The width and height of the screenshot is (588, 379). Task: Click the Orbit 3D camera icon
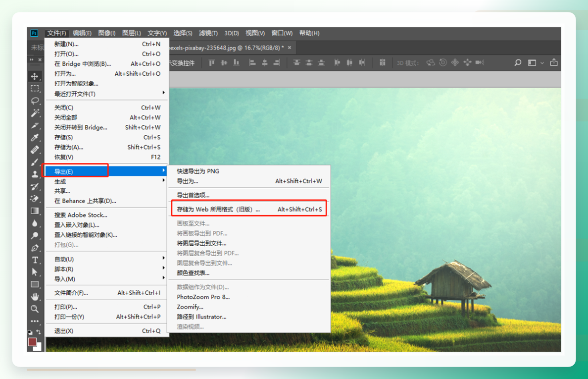coord(431,62)
